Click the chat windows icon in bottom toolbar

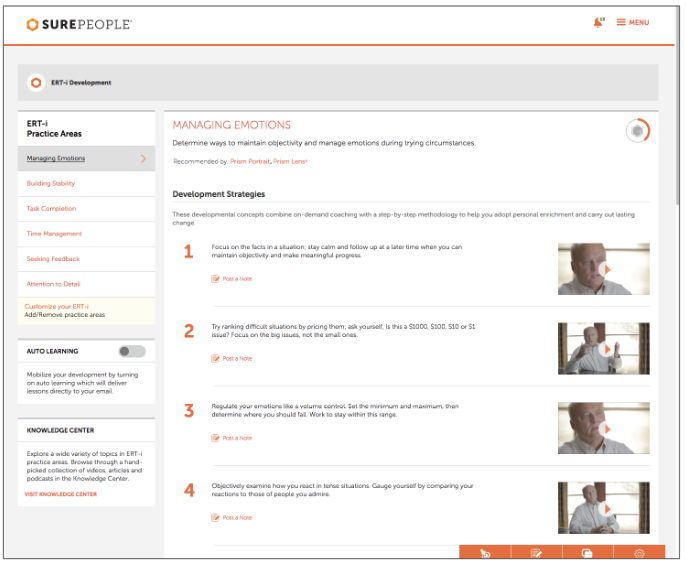tap(587, 553)
